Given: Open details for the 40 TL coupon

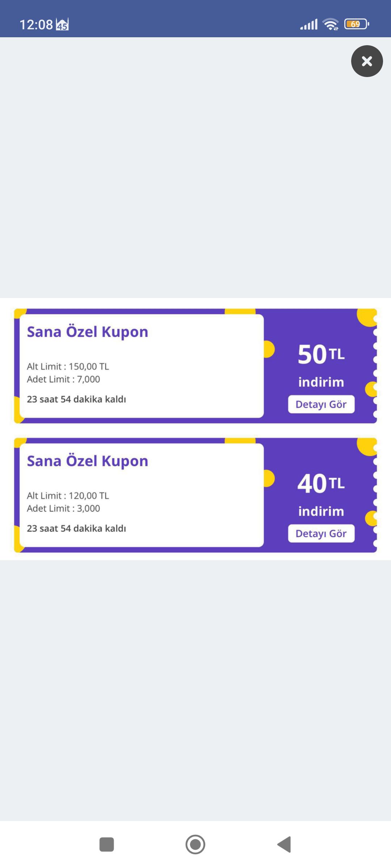Looking at the screenshot, I should tap(321, 533).
